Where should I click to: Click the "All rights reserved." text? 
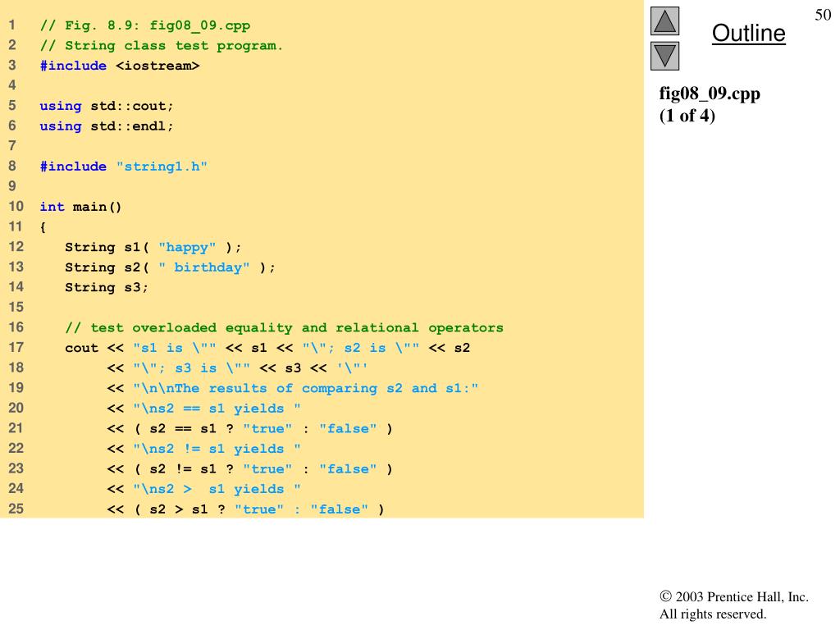[x=713, y=614]
